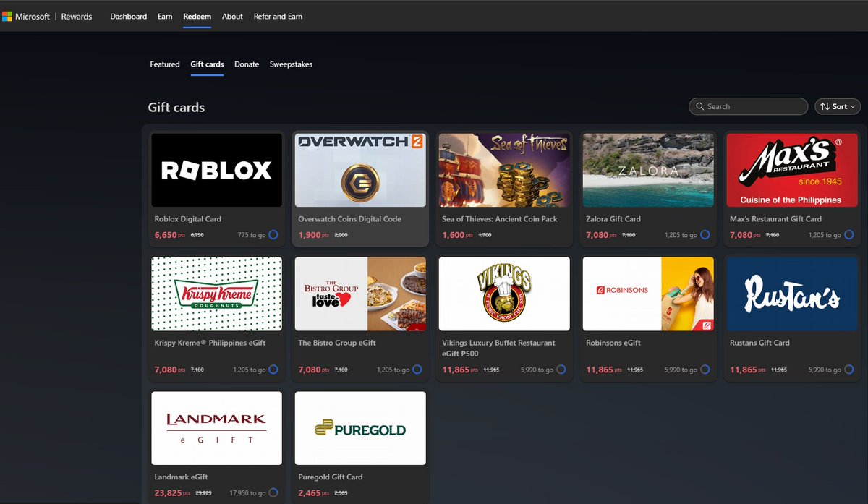This screenshot has height=504, width=868.
Task: Expand the Sort dropdown chevron
Action: tap(853, 106)
